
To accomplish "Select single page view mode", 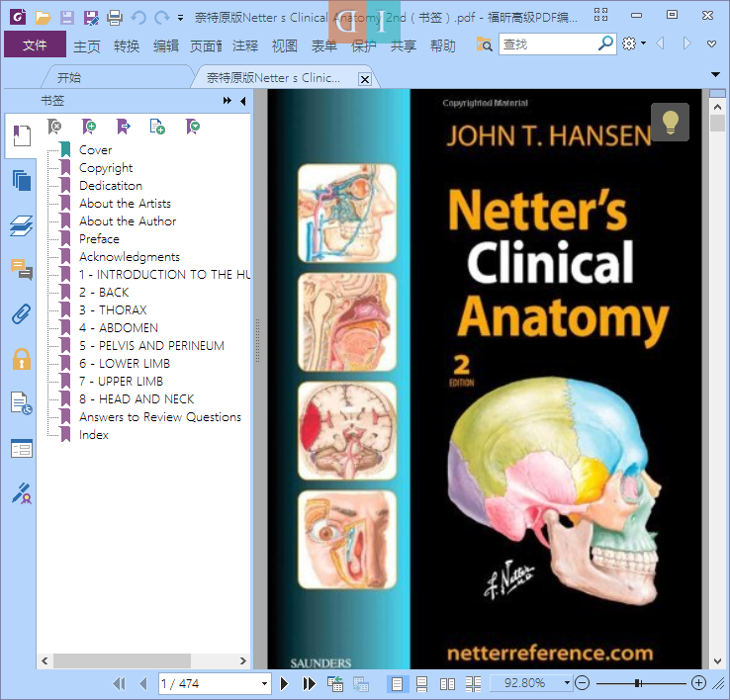I will point(397,683).
